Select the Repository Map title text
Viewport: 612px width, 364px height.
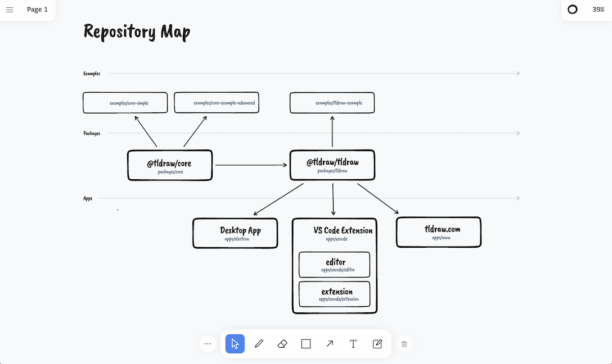[x=137, y=31]
